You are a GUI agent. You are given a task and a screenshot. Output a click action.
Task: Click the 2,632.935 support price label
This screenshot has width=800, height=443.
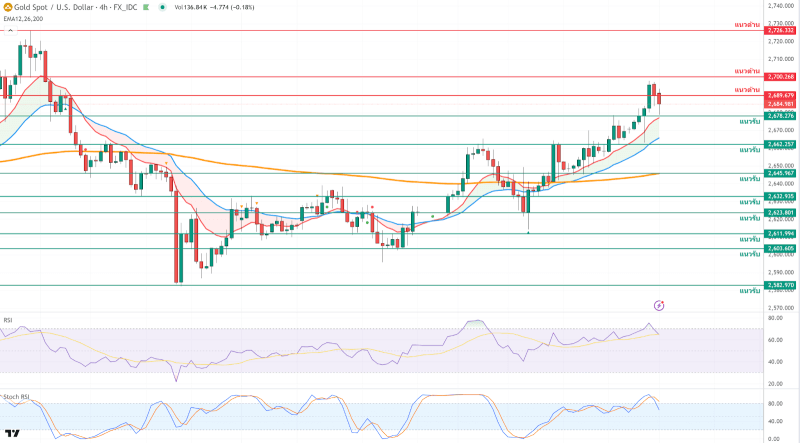[x=780, y=196]
